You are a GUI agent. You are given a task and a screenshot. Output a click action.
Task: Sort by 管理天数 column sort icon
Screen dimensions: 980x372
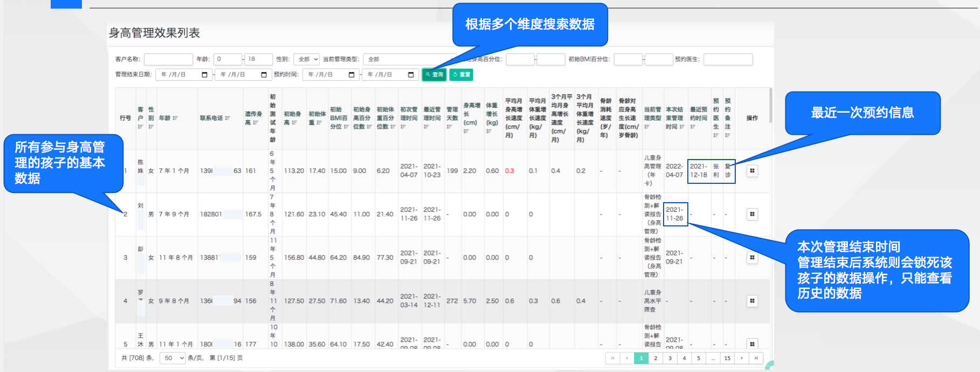pos(450,127)
